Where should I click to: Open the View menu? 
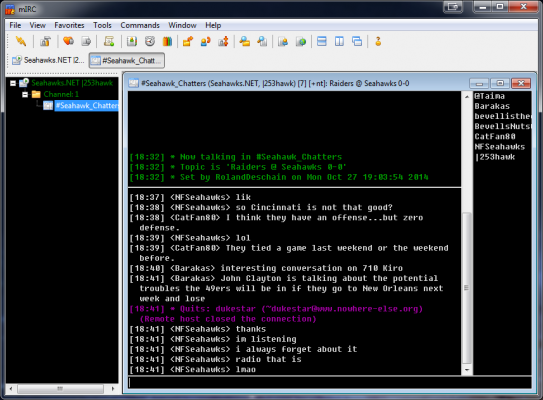coord(37,25)
